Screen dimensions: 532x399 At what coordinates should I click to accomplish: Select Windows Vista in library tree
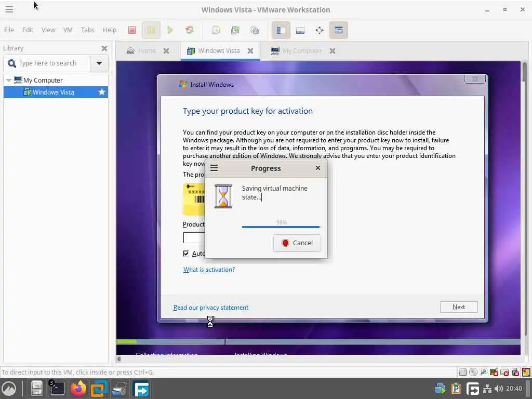click(56, 92)
